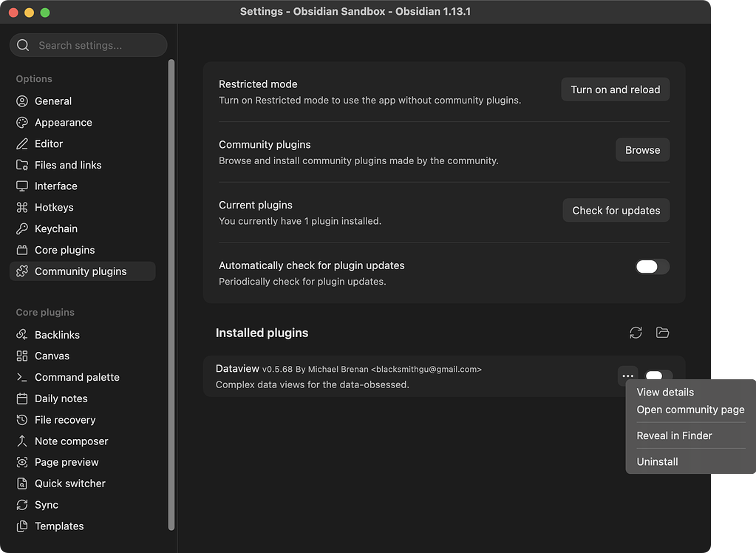
Task: Click Turn on and reload button
Action: click(615, 89)
